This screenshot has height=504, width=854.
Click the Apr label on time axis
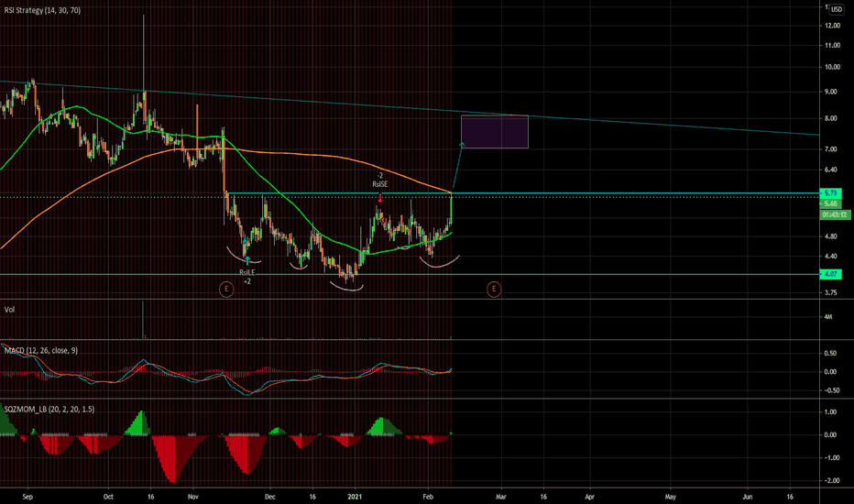589,497
